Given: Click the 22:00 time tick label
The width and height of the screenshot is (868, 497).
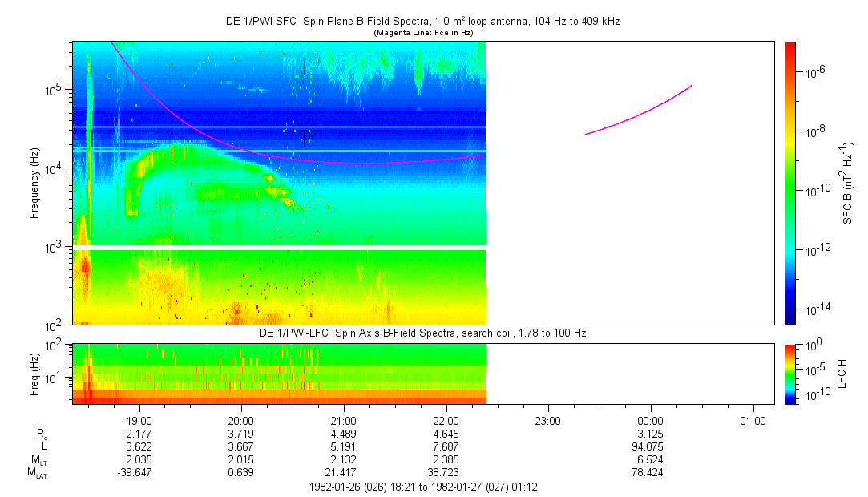Looking at the screenshot, I should pos(446,421).
